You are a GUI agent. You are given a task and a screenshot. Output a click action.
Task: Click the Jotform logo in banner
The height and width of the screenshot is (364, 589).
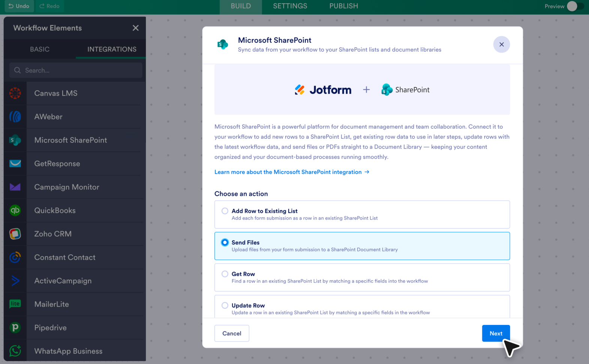click(323, 90)
